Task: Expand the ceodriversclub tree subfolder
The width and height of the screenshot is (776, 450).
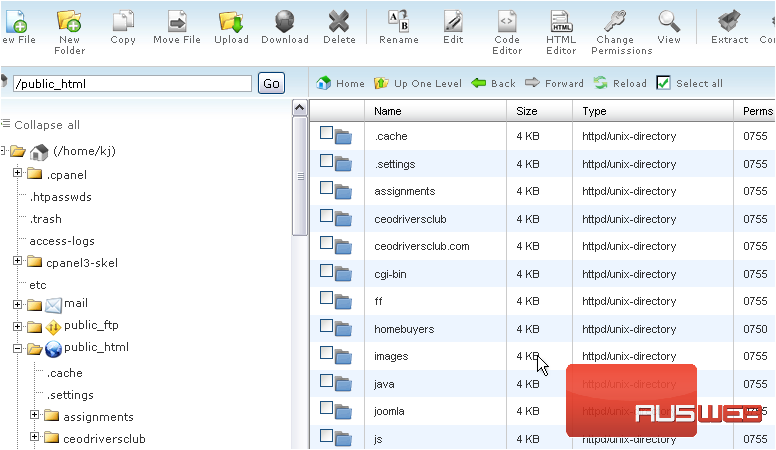Action: click(x=34, y=436)
